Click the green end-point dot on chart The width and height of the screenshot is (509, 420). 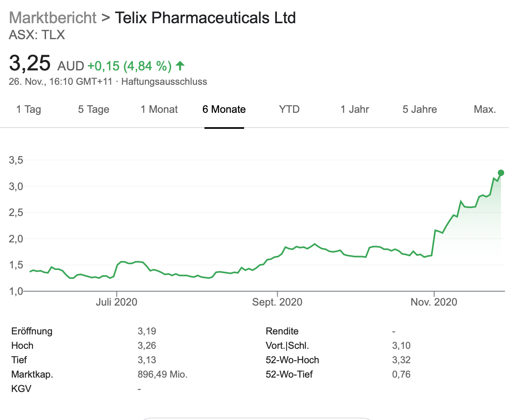tap(501, 173)
